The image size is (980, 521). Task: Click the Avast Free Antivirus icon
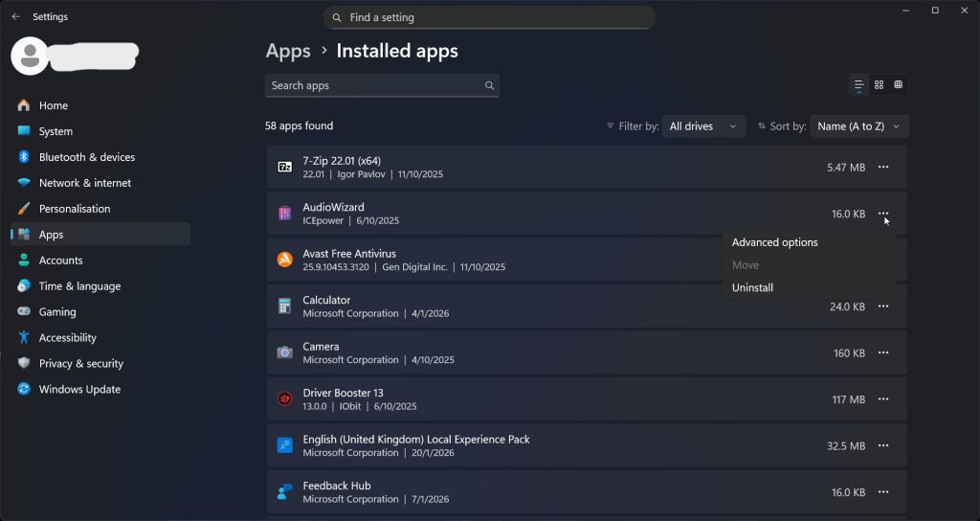click(284, 260)
